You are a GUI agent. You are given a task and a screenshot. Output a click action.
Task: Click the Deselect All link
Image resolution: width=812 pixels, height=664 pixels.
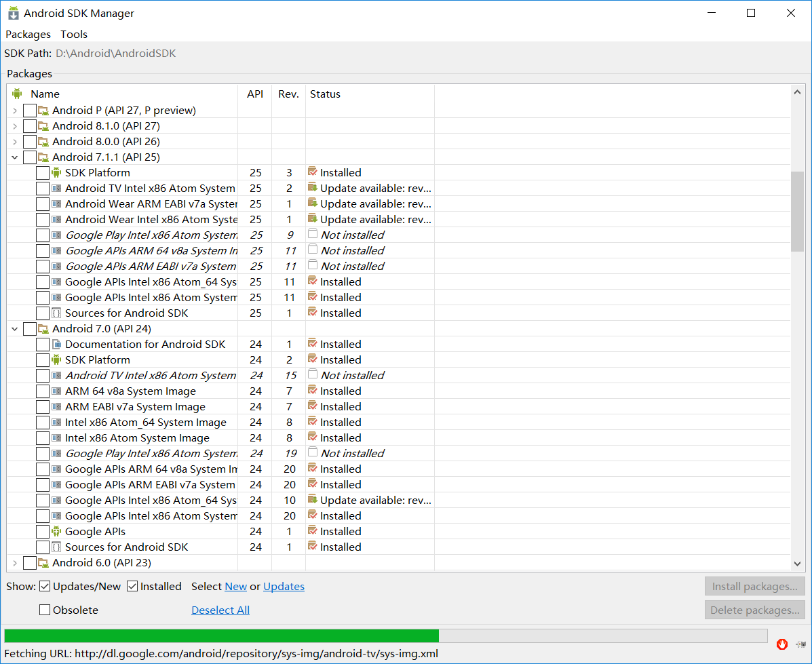pyautogui.click(x=220, y=610)
